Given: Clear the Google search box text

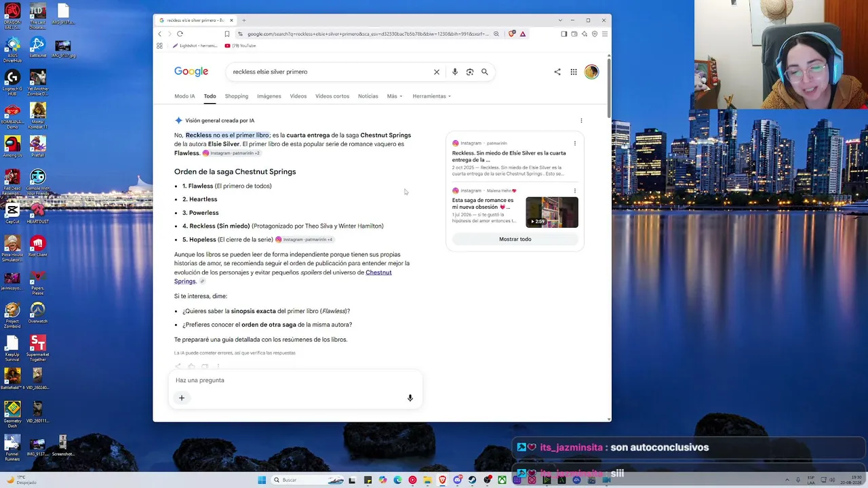Looking at the screenshot, I should pos(437,72).
